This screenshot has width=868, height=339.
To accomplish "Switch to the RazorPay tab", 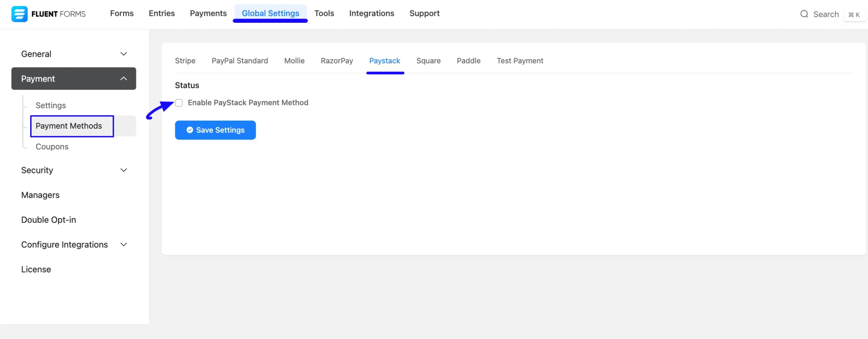I will 337,61.
